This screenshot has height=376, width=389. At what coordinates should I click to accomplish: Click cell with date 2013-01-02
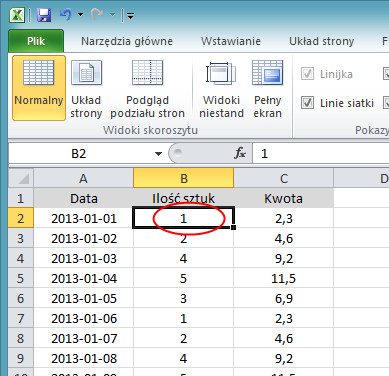click(x=83, y=238)
